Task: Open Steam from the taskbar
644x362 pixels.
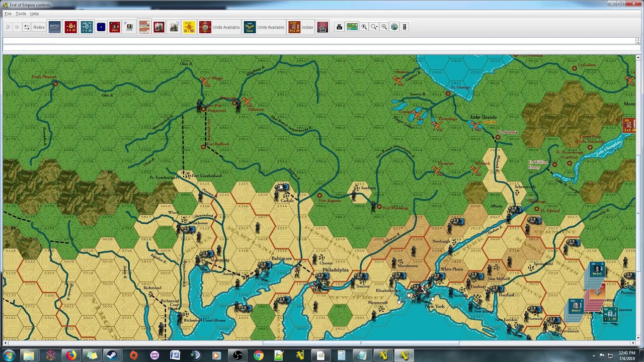Action: pos(112,355)
